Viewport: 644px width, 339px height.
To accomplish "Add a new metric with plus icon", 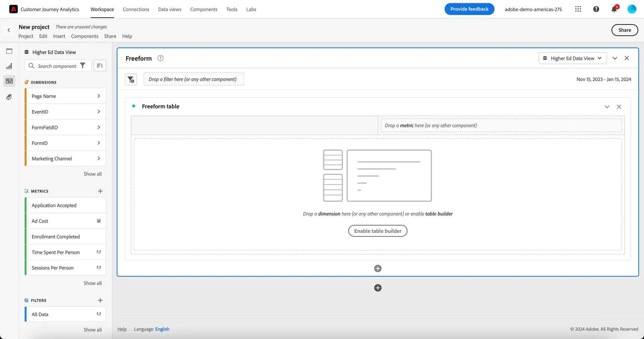I will [x=100, y=191].
